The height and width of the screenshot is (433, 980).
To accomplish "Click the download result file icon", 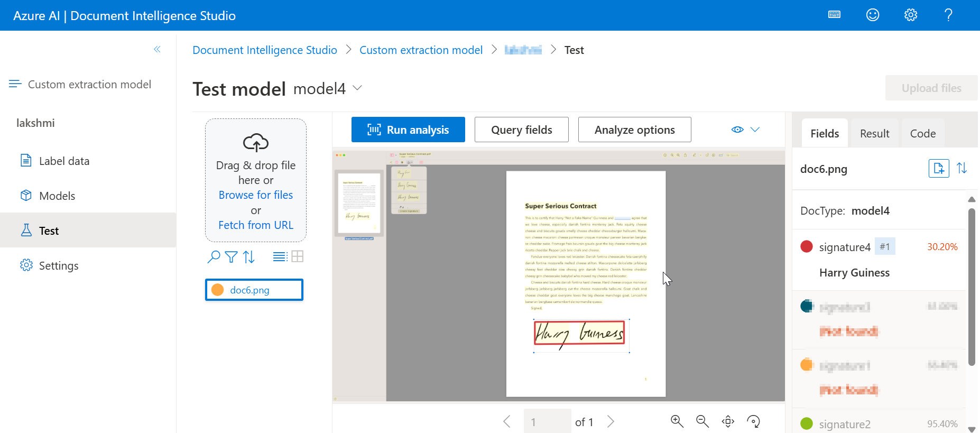I will [939, 168].
